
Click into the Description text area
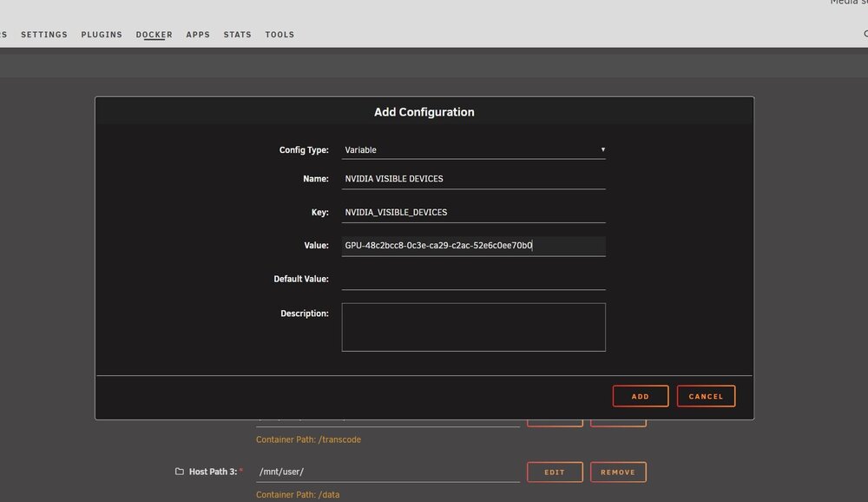(x=473, y=327)
